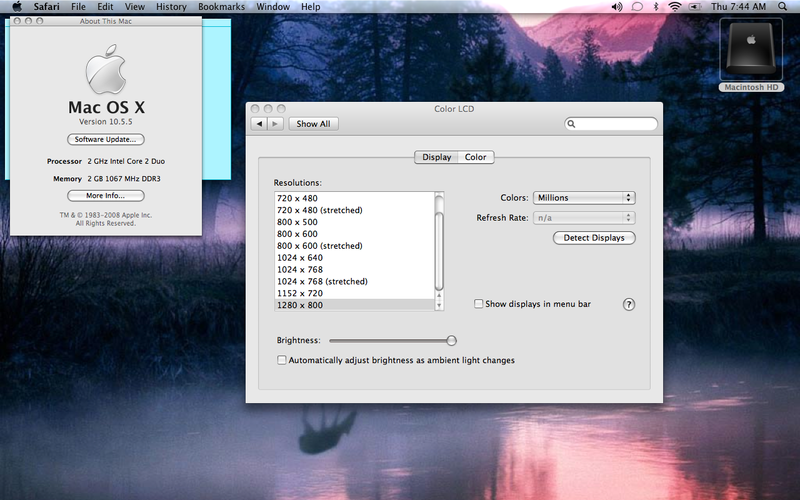This screenshot has height=500, width=800.
Task: Click the System Preferences search field
Action: pyautogui.click(x=611, y=123)
